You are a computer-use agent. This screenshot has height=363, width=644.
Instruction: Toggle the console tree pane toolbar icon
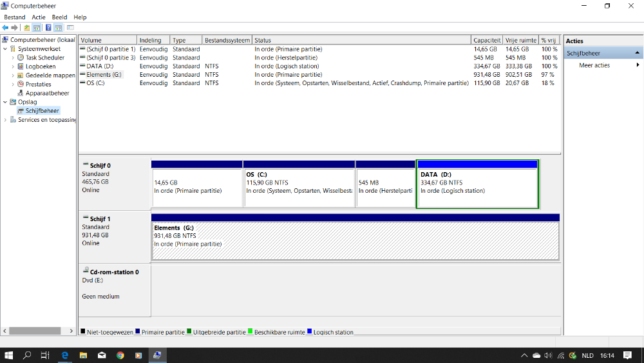37,28
